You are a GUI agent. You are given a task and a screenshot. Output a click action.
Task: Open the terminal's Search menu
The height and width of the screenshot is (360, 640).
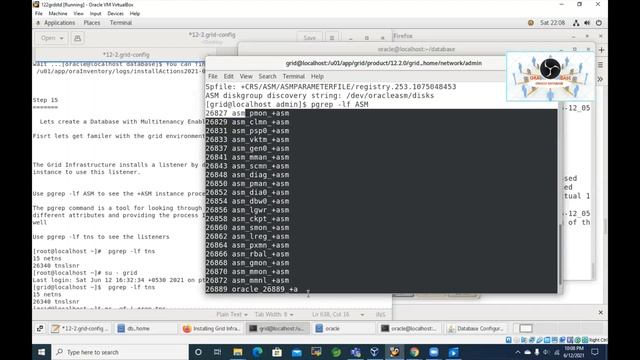tap(267, 76)
